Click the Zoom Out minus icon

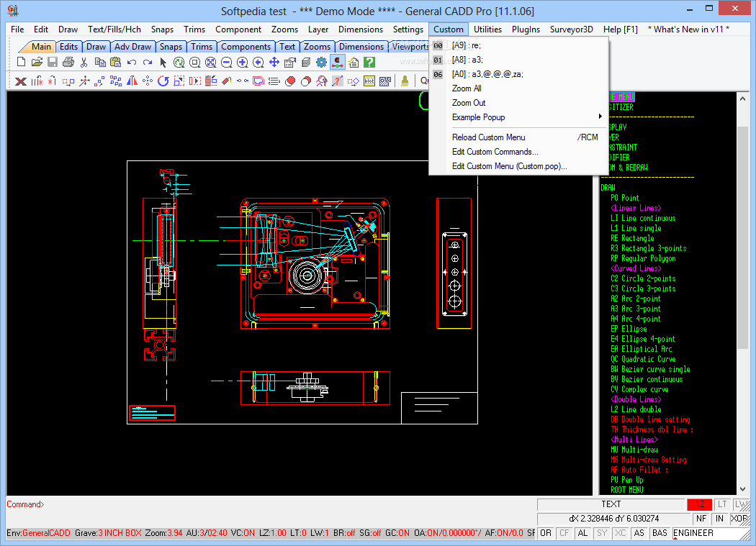pyautogui.click(x=227, y=62)
